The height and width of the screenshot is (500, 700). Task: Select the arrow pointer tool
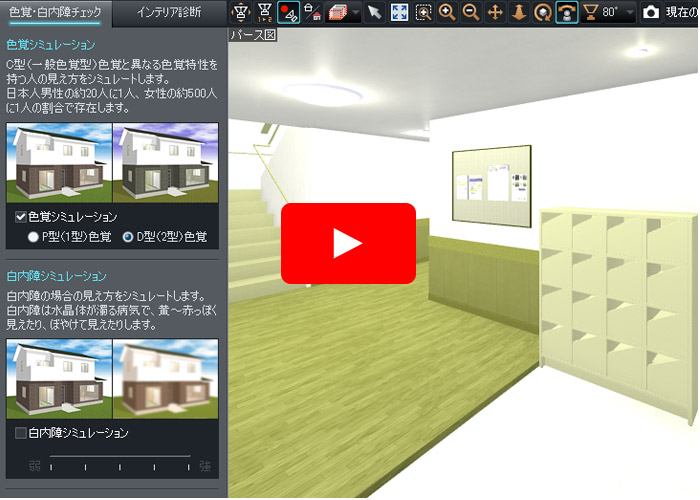374,12
